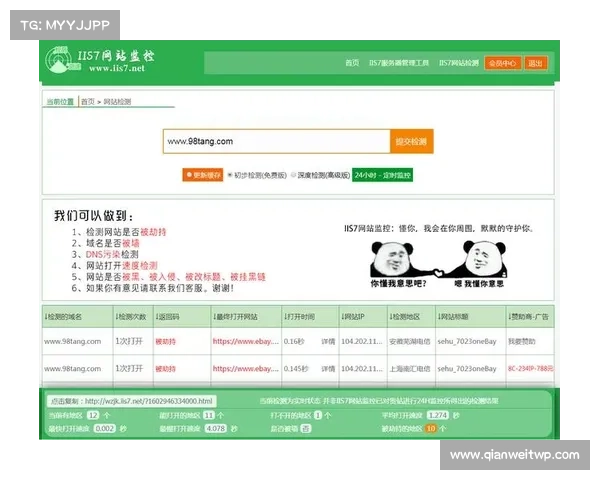Image resolution: width=600 pixels, height=480 pixels.
Task: Open 首页 in the top navigation
Action: (352, 63)
